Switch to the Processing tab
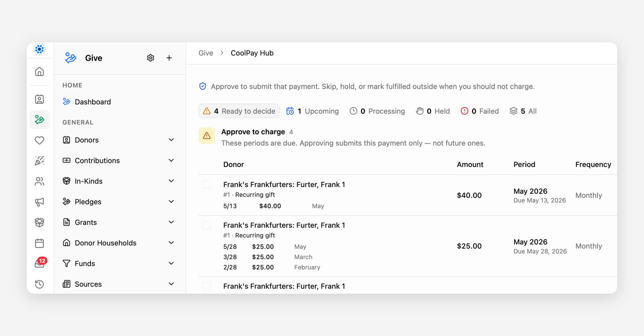The width and height of the screenshot is (644, 336). [377, 111]
